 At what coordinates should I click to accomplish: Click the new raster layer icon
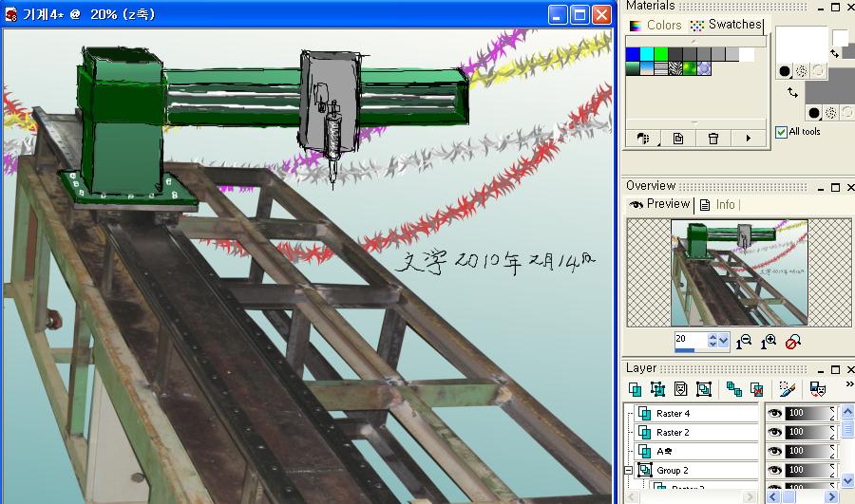(635, 389)
